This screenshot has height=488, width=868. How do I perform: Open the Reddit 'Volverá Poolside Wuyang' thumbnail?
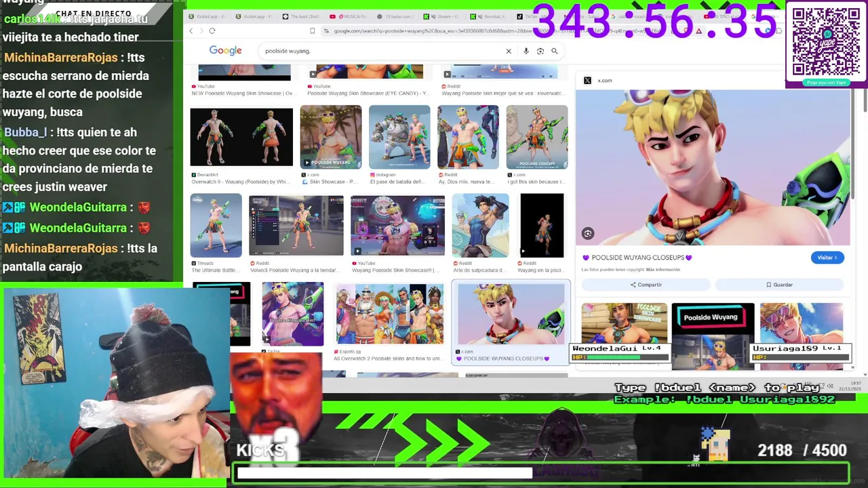tap(296, 226)
